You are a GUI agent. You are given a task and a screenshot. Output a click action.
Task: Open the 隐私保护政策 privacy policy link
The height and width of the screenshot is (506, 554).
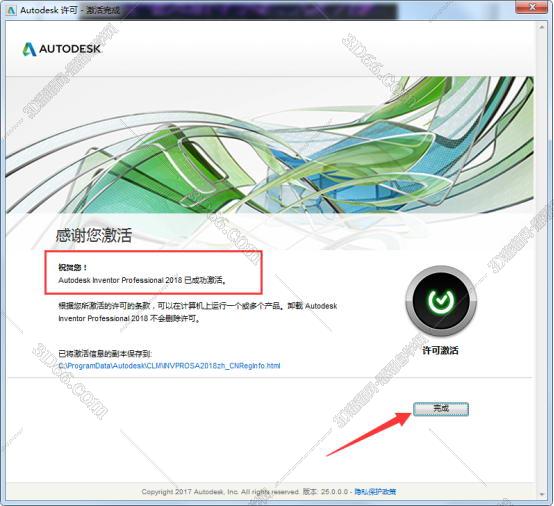pyautogui.click(x=375, y=492)
